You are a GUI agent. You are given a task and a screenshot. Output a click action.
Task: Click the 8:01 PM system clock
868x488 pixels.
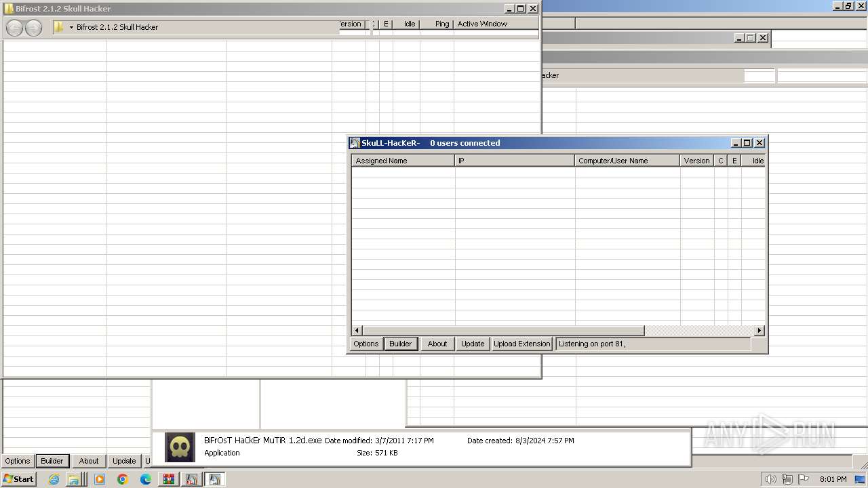[833, 479]
